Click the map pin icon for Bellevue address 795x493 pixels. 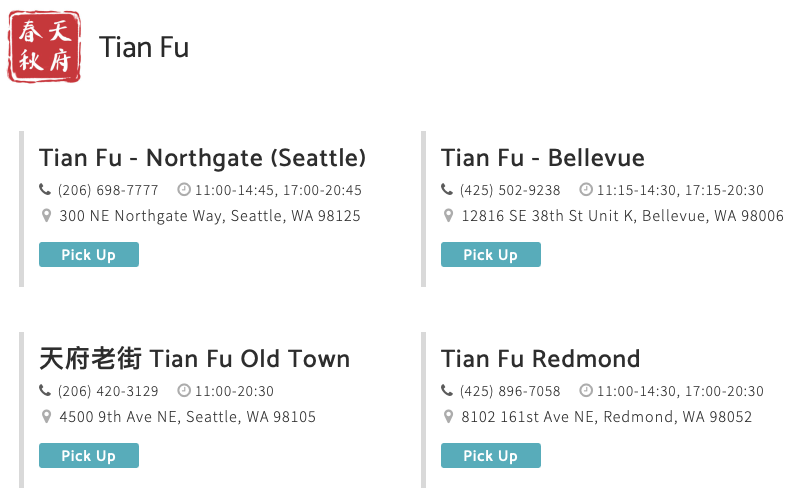click(x=448, y=216)
